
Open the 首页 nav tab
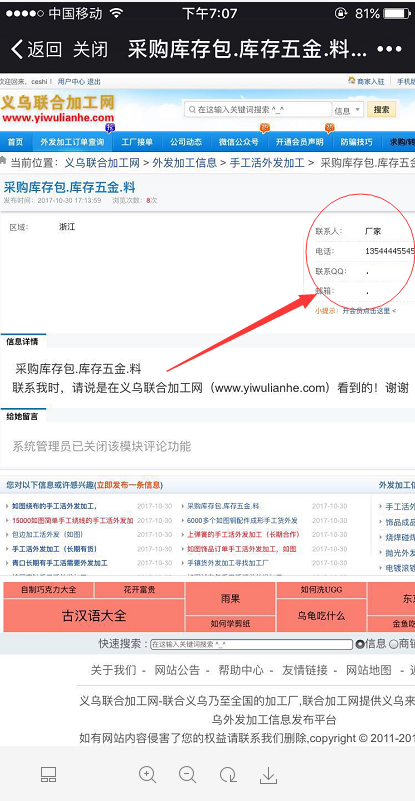[x=15, y=142]
